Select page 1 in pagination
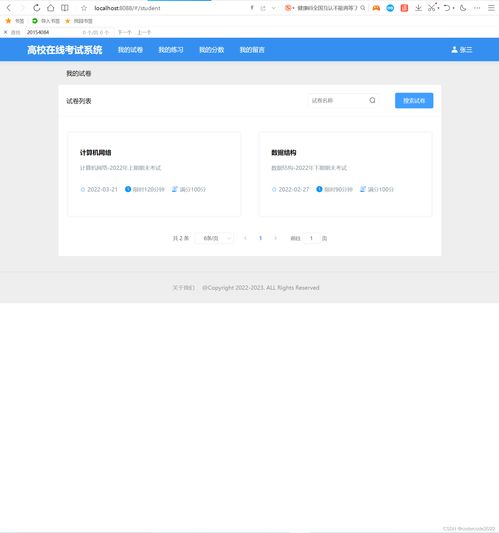Image resolution: width=499 pixels, height=533 pixels. (260, 238)
